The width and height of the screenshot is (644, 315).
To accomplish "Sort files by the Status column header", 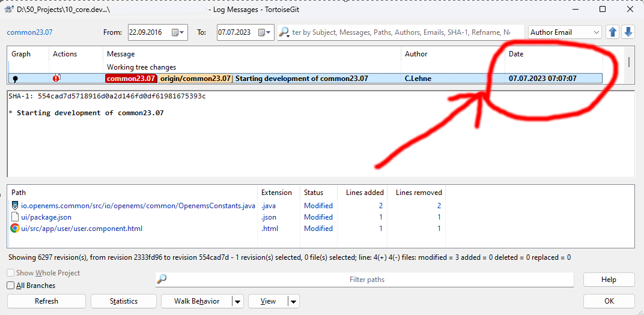I will pyautogui.click(x=319, y=193).
